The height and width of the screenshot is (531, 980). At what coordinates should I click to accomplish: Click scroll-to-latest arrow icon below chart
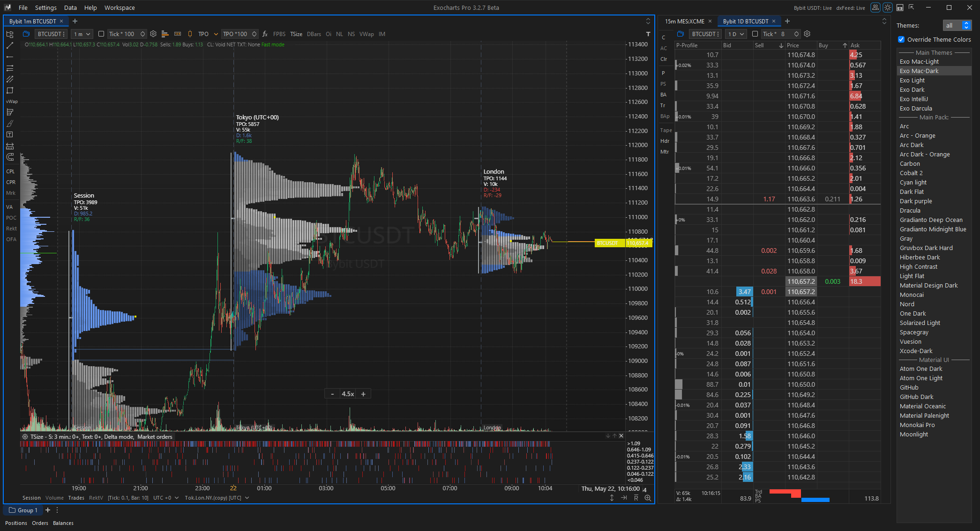pos(624,498)
